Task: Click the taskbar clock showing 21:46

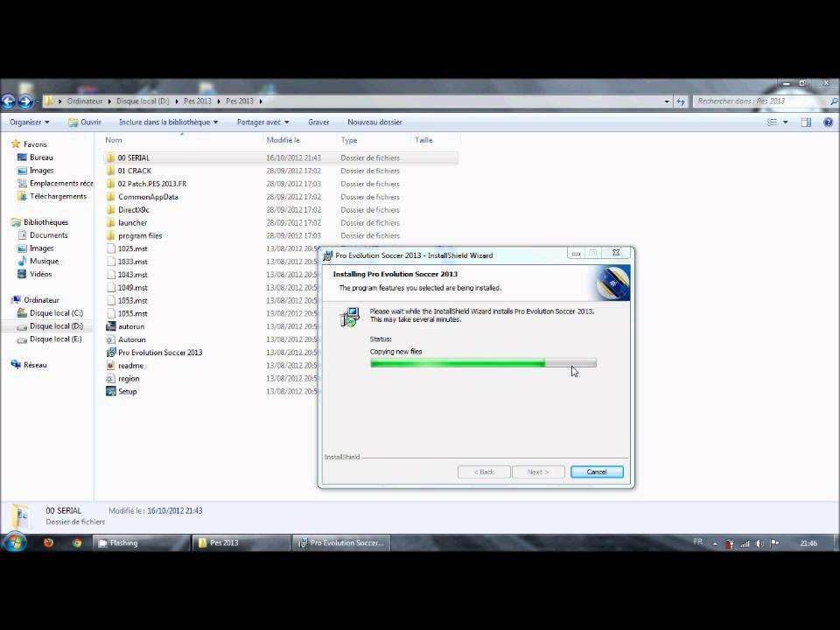Action: click(808, 543)
